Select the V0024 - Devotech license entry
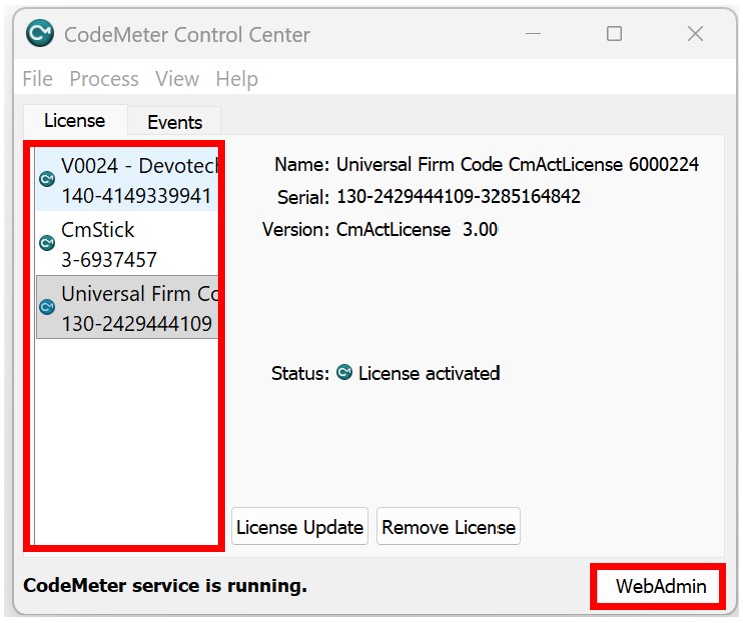 coord(127,179)
